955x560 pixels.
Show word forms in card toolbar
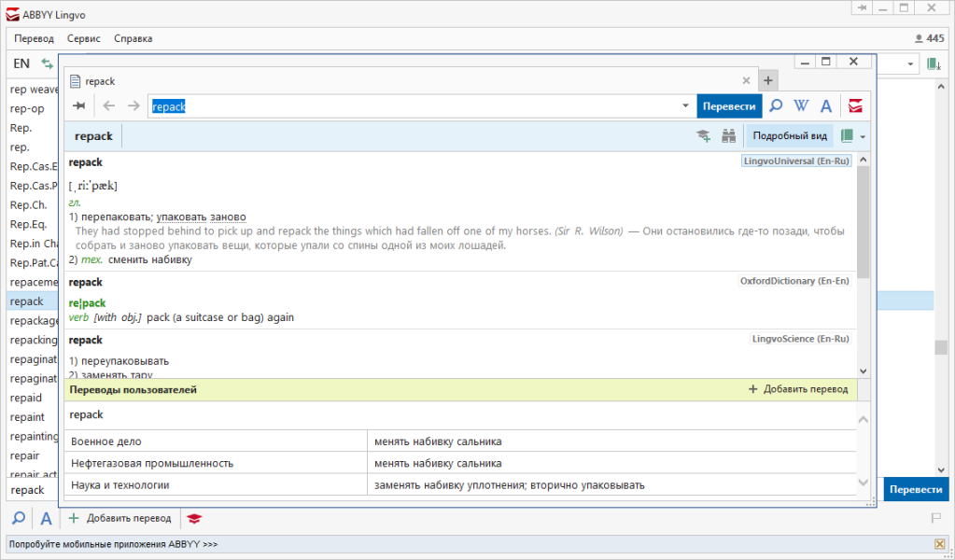point(826,106)
